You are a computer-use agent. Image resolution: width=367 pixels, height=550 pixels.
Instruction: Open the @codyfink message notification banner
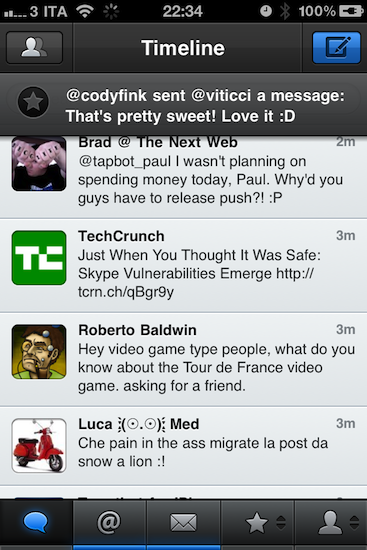pyautogui.click(x=184, y=104)
